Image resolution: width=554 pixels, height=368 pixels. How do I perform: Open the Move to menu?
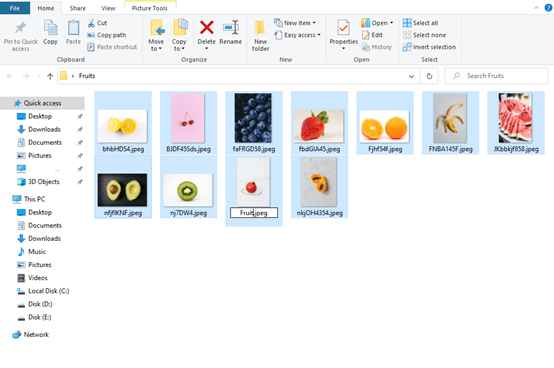pos(156,35)
